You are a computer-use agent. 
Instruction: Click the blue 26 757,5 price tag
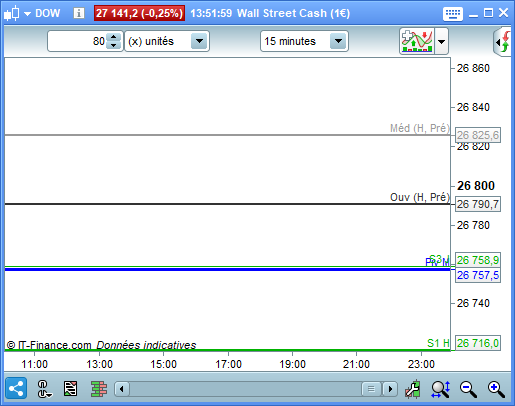(478, 275)
